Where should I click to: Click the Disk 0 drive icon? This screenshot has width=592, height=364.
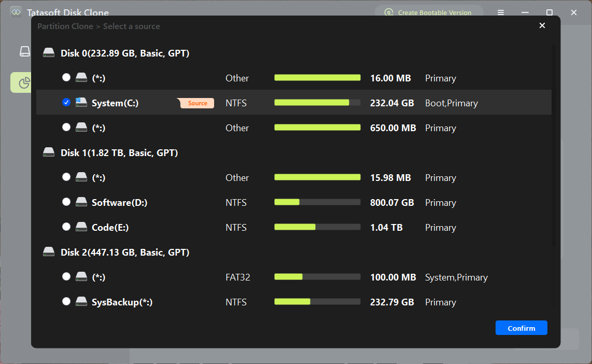point(49,52)
